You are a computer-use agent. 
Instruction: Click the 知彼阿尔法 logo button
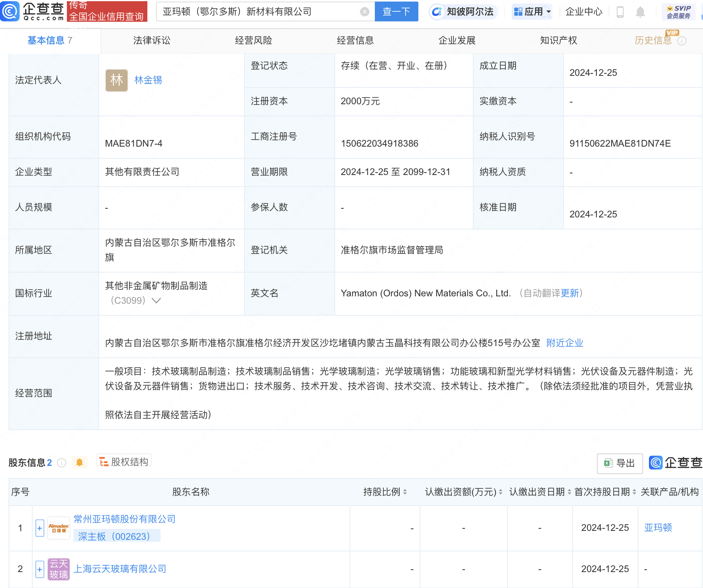click(463, 12)
